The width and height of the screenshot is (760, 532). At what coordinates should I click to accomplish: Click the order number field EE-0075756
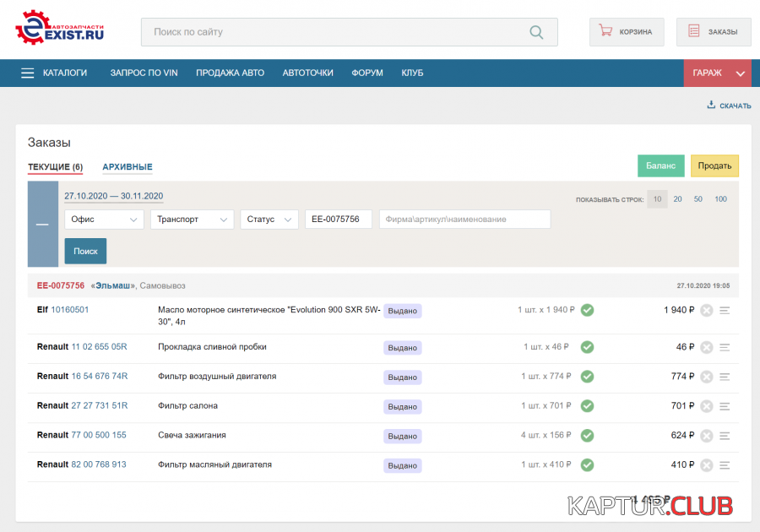pos(339,220)
